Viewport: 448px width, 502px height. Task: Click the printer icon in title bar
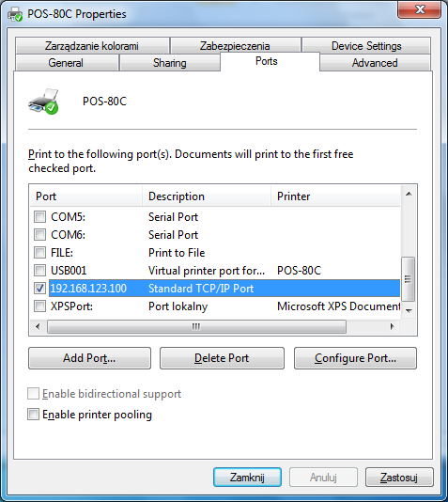[x=15, y=14]
